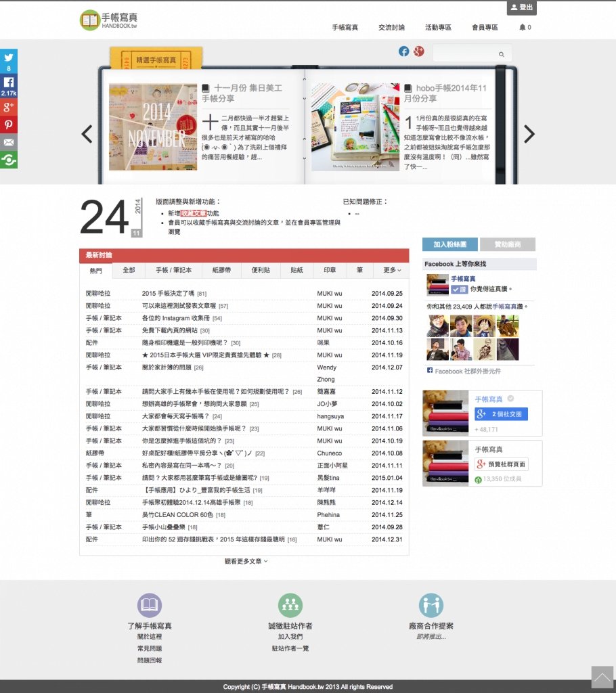Select the 全部 discussion tab
The image size is (616, 693).
click(x=129, y=270)
